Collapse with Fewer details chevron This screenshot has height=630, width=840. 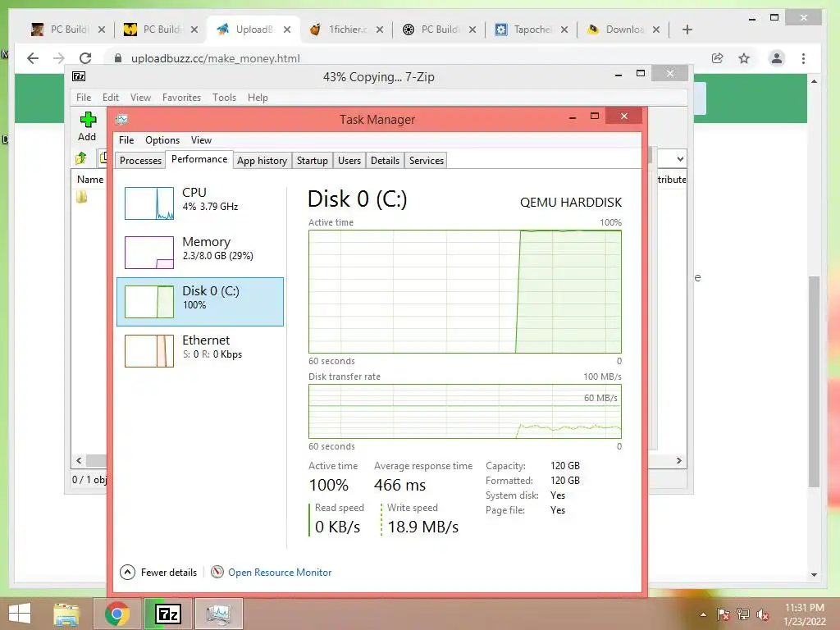click(127, 572)
